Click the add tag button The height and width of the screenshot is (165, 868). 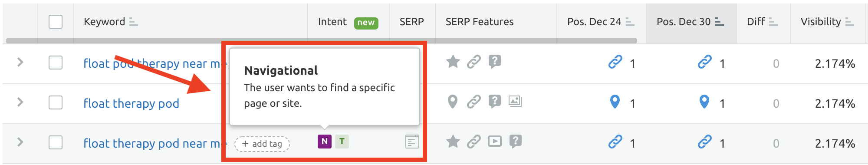[262, 144]
